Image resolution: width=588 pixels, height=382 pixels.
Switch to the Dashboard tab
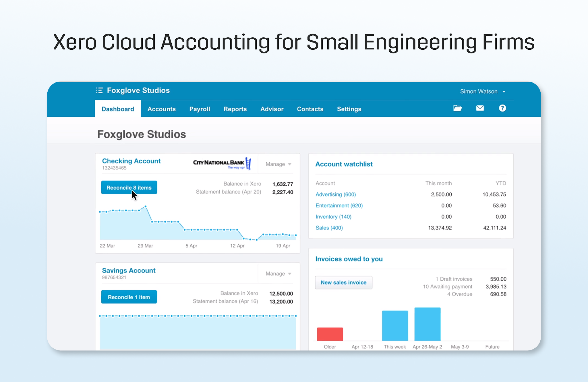(x=118, y=109)
